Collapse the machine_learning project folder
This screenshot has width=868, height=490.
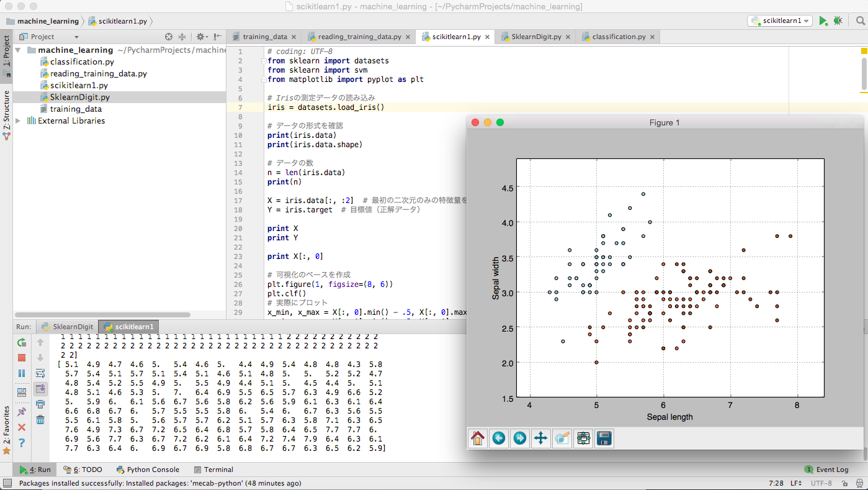click(17, 50)
